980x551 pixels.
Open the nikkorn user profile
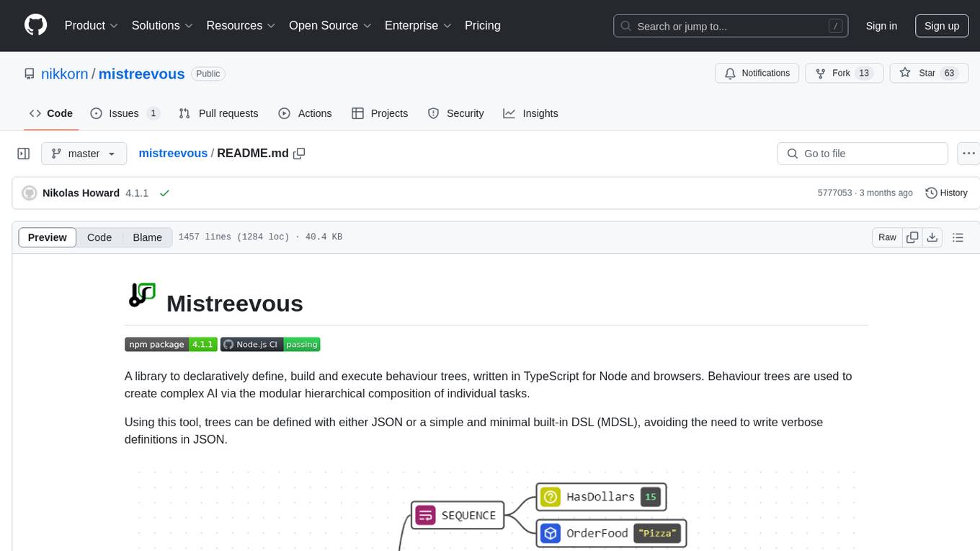point(65,74)
